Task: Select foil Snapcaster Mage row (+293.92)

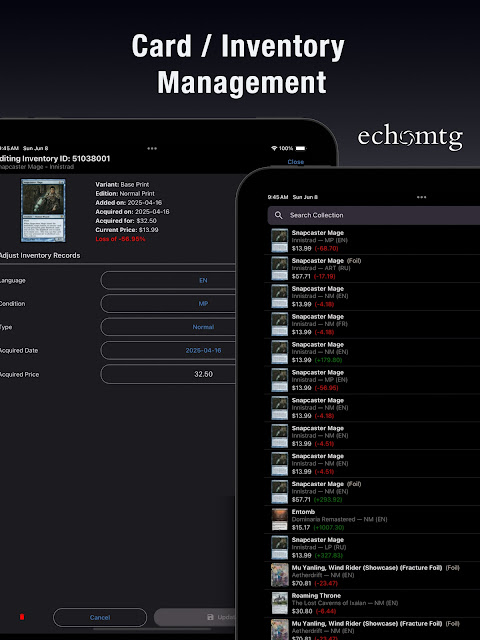Action: tap(372, 492)
